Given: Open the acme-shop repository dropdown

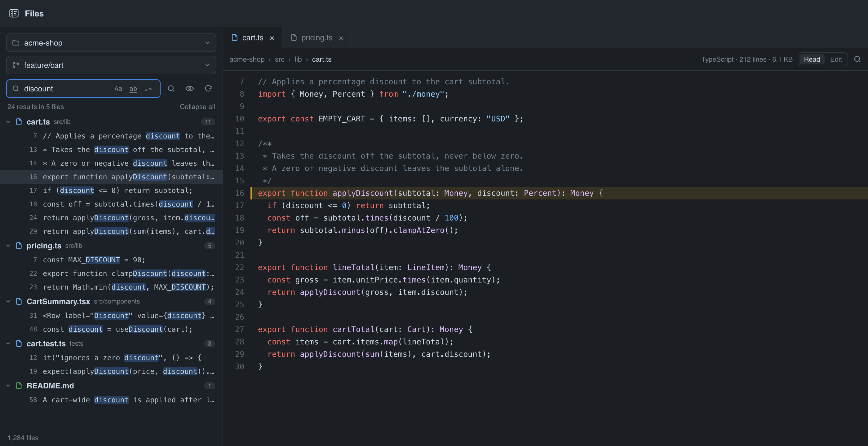Looking at the screenshot, I should tap(111, 43).
